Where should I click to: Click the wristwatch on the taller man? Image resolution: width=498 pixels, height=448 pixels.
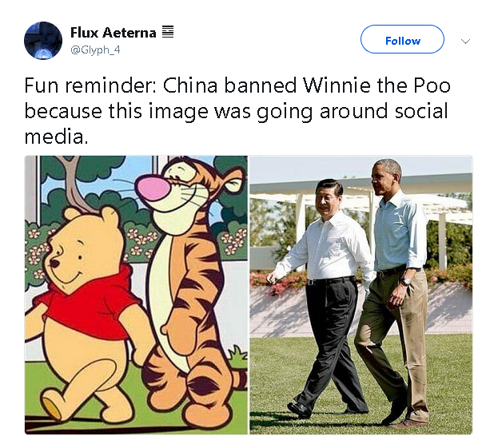[x=405, y=281]
